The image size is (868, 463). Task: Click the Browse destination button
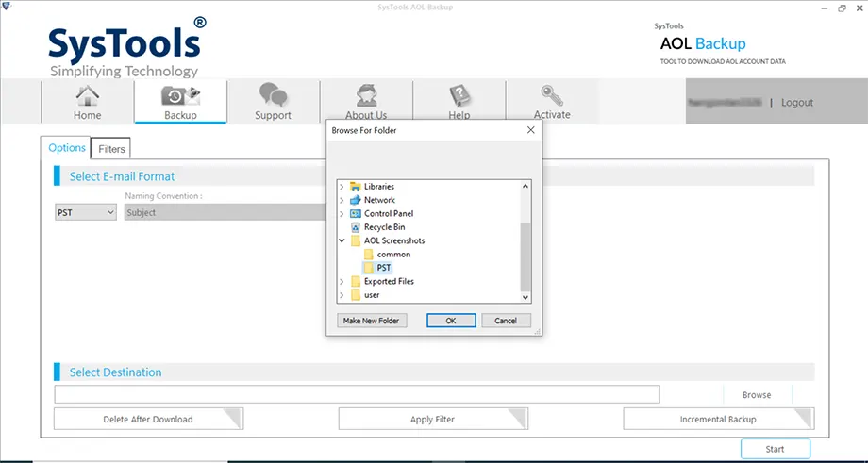pyautogui.click(x=758, y=394)
